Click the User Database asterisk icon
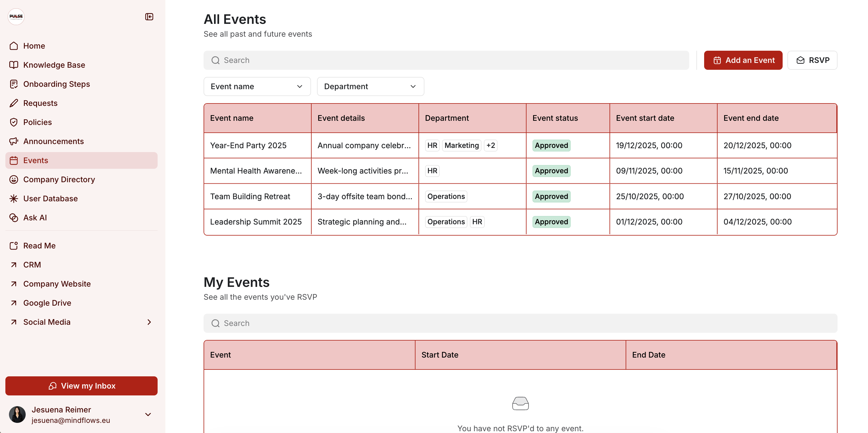The height and width of the screenshot is (433, 868). click(x=14, y=199)
